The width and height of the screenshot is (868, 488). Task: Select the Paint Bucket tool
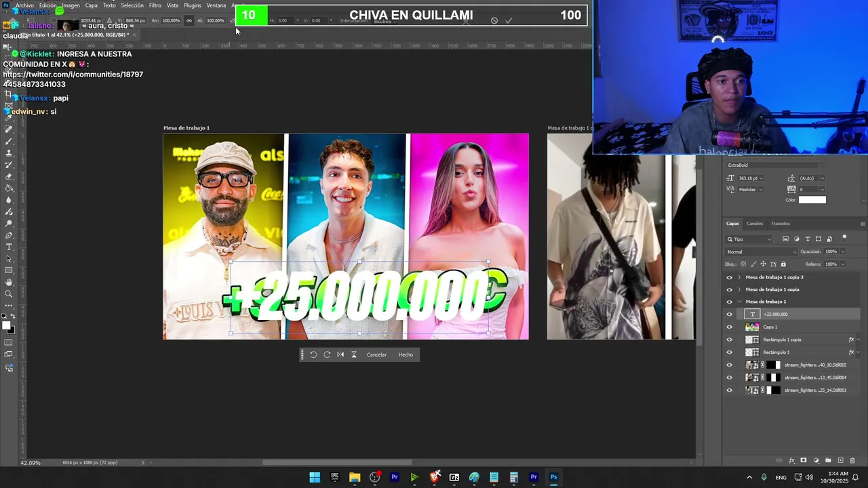tap(9, 188)
